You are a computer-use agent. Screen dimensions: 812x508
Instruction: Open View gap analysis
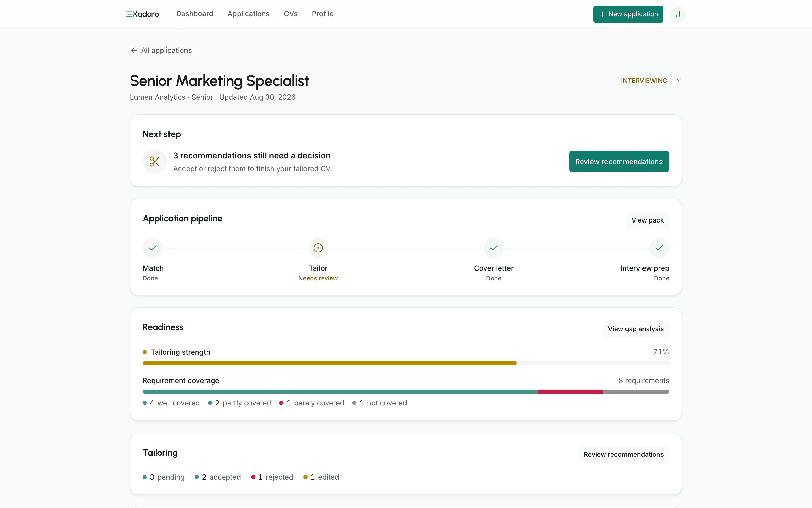click(x=635, y=329)
